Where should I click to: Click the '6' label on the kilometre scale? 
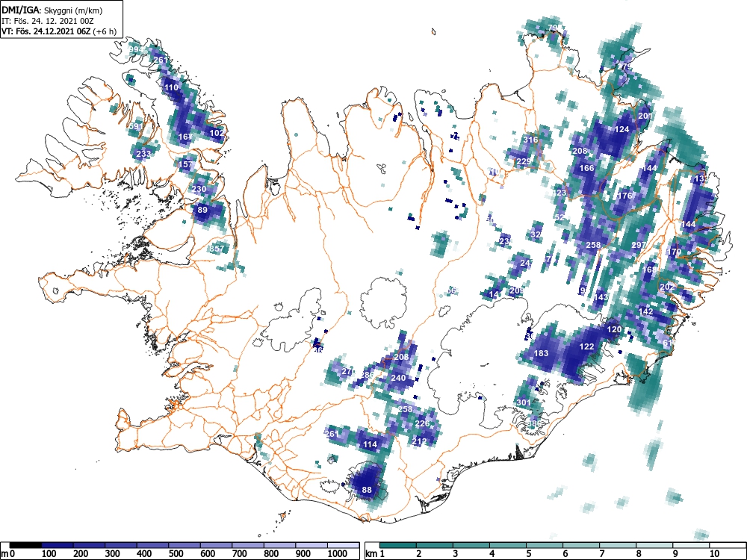click(x=565, y=554)
